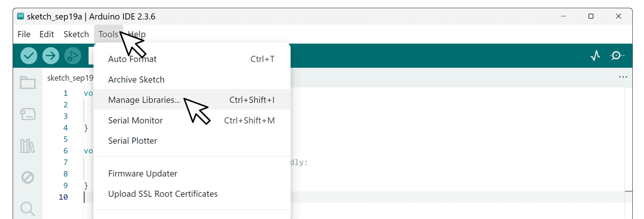
Task: Click the Verify checkmark button
Action: click(29, 56)
